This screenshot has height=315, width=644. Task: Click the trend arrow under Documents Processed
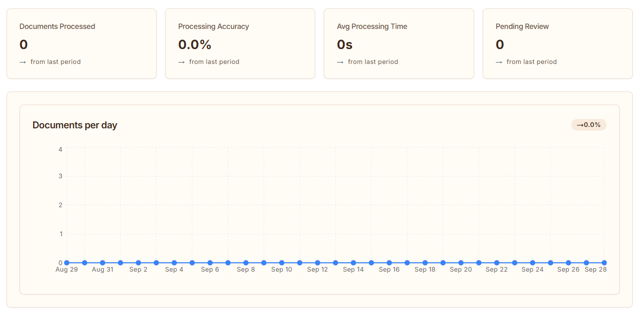(22, 62)
